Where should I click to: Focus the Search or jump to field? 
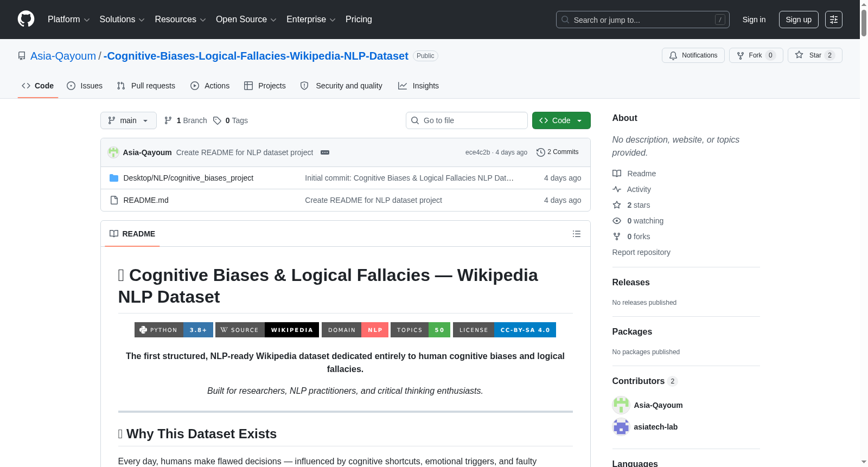642,20
